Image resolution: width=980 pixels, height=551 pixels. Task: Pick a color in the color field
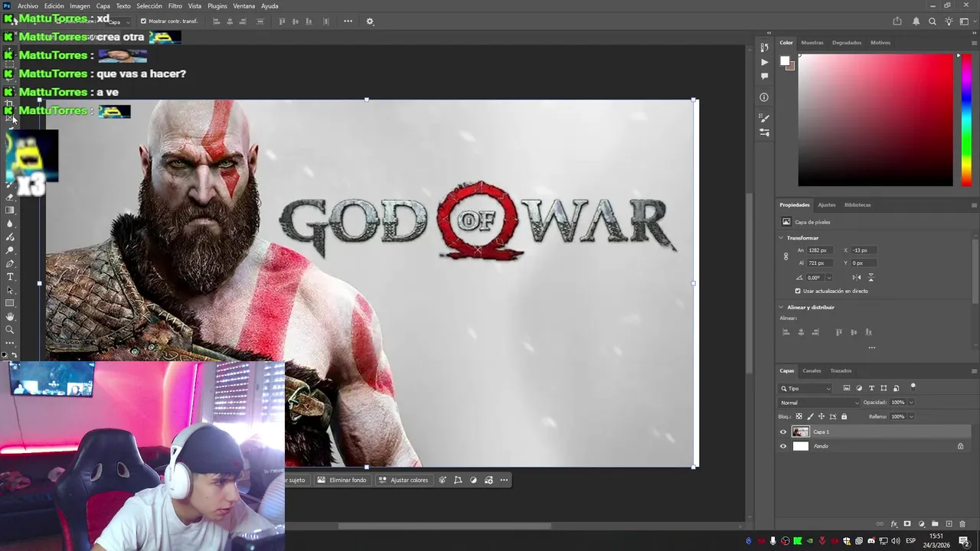(x=875, y=120)
